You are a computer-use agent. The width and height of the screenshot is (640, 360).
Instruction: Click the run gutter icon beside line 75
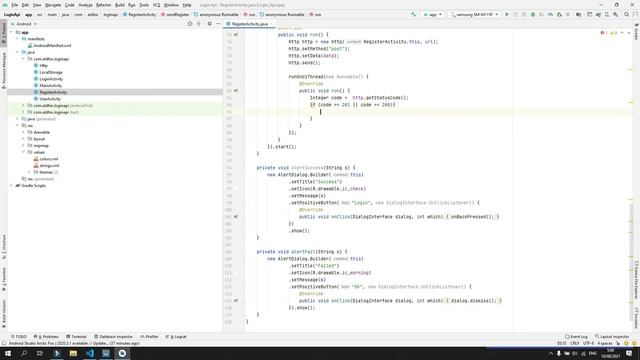tap(236, 35)
